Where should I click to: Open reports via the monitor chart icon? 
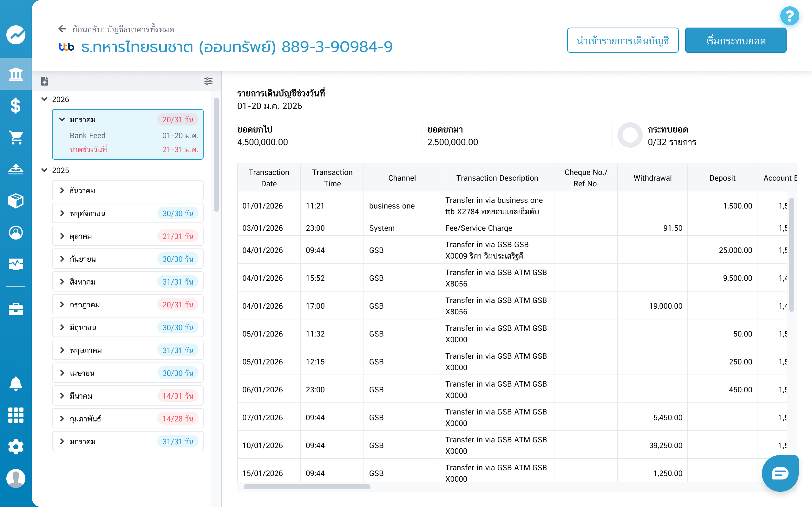pyautogui.click(x=16, y=264)
